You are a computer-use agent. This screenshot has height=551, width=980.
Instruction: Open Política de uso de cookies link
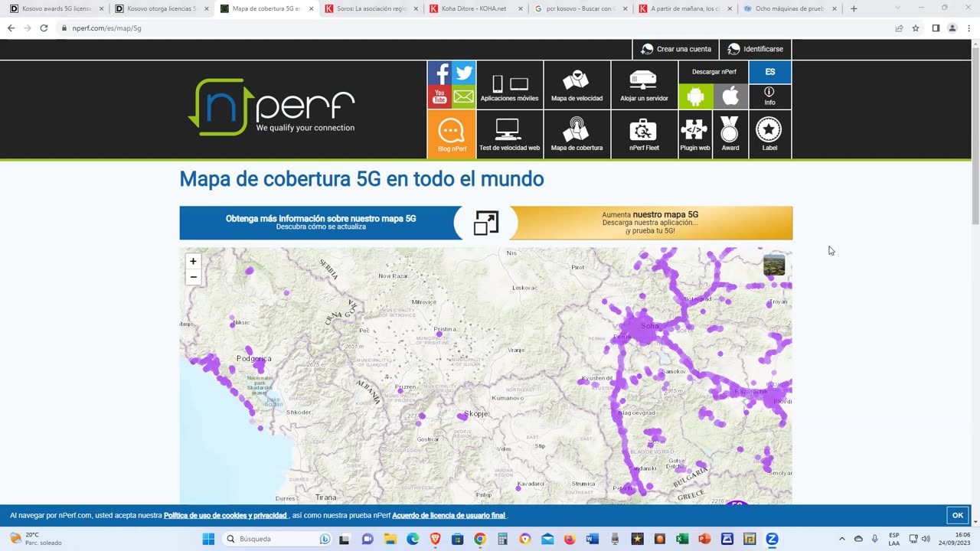coord(226,516)
